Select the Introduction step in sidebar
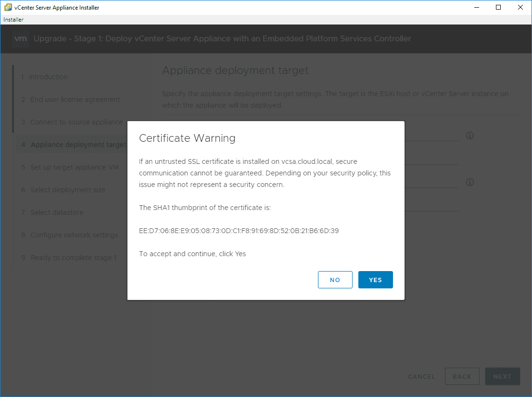 pos(48,77)
